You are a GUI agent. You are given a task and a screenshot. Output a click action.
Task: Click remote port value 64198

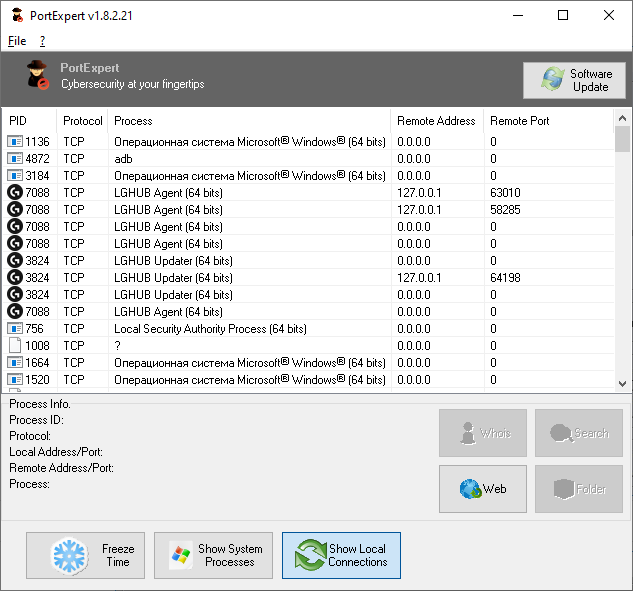point(505,278)
